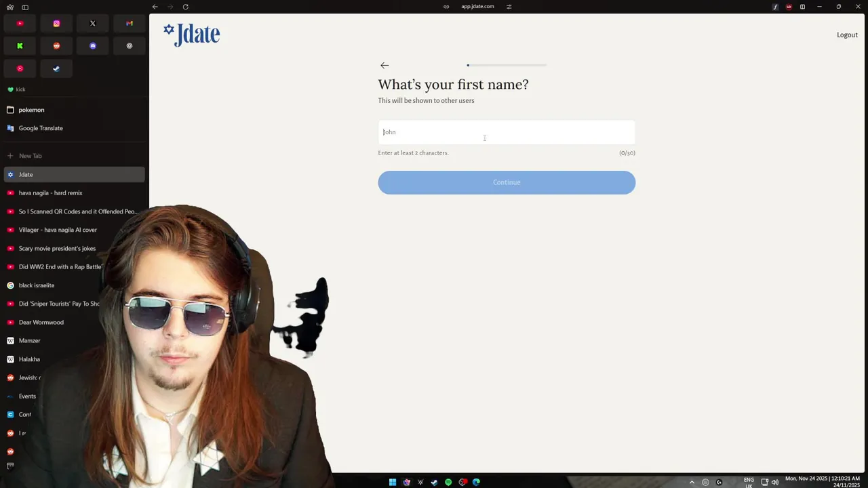Click the copy link icon beside URL
Screen dimensions: 868x488
(x=446, y=7)
